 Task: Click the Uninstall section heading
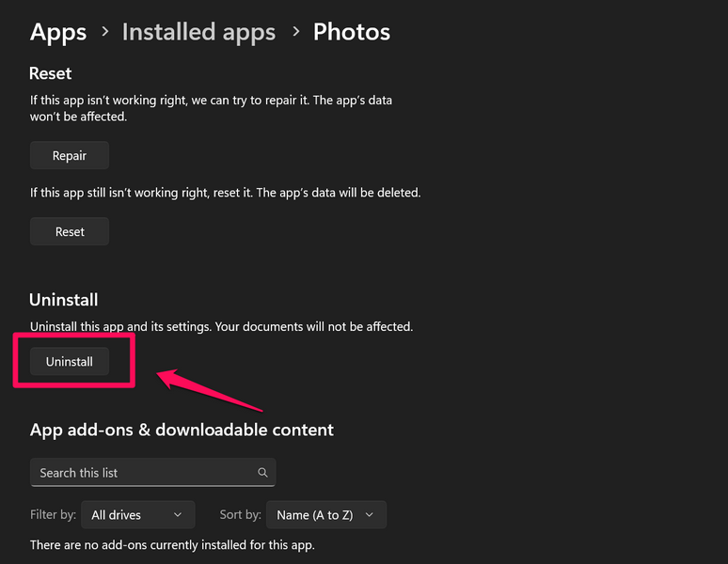[64, 300]
